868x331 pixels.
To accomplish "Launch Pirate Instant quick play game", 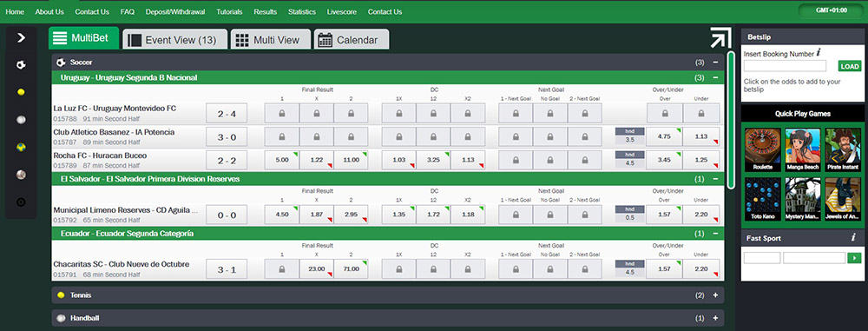I will [x=843, y=149].
